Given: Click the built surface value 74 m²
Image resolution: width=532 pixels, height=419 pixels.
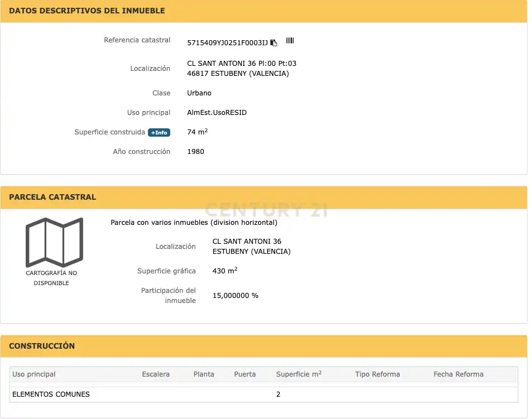Looking at the screenshot, I should point(197,132).
